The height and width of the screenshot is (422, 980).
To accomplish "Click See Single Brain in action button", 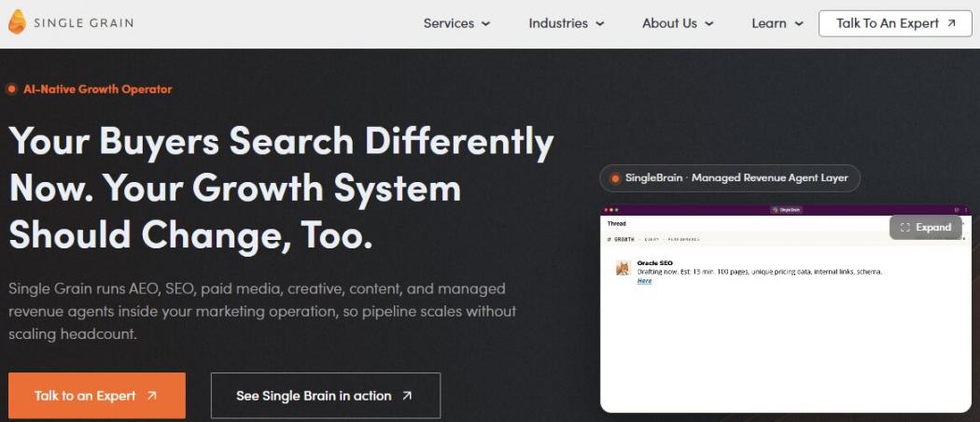I will click(x=326, y=395).
